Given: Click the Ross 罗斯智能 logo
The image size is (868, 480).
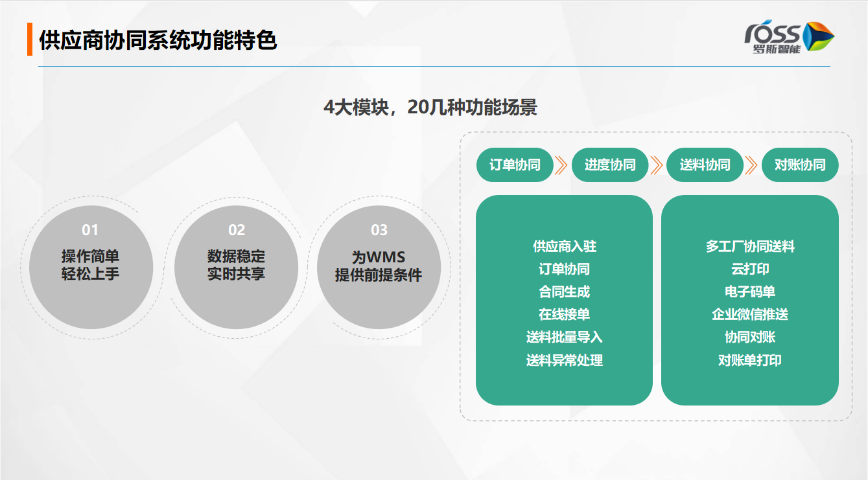Looking at the screenshot, I should click(x=789, y=37).
